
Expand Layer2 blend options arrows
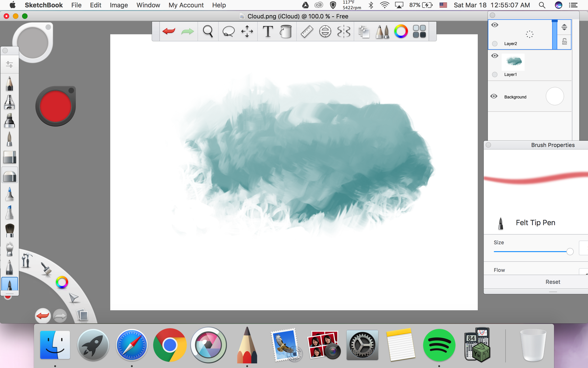(x=564, y=27)
